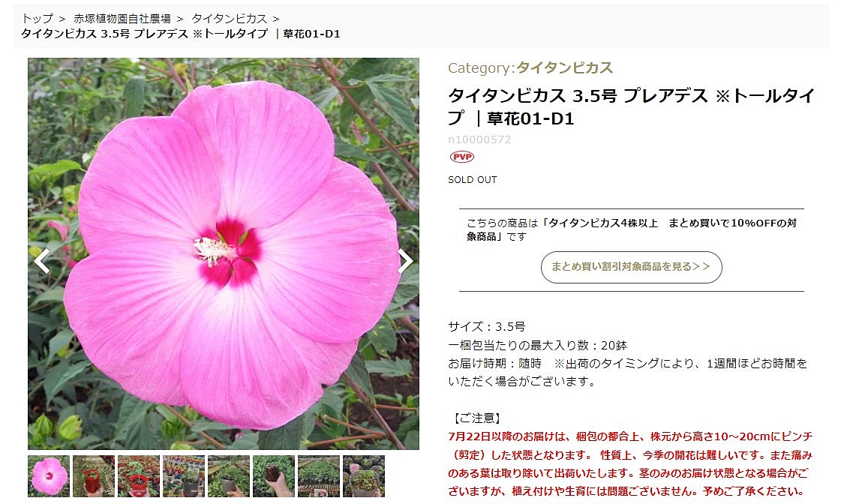Click the product title heading
Viewport: 859px width, 504px height.
pyautogui.click(x=631, y=106)
